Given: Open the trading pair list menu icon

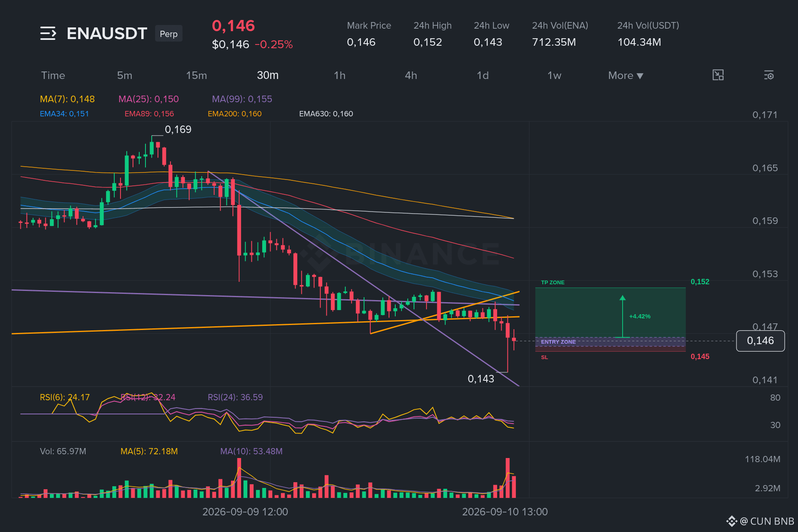Looking at the screenshot, I should (x=48, y=33).
